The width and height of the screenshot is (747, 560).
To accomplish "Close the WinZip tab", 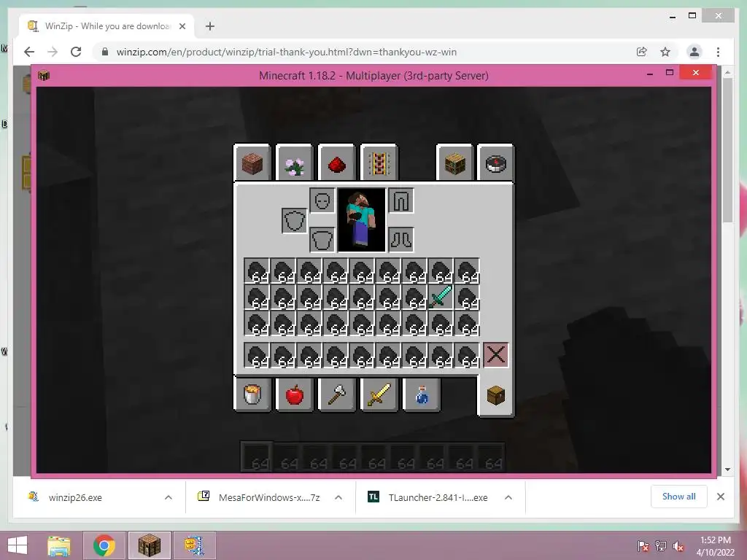I will tap(182, 26).
